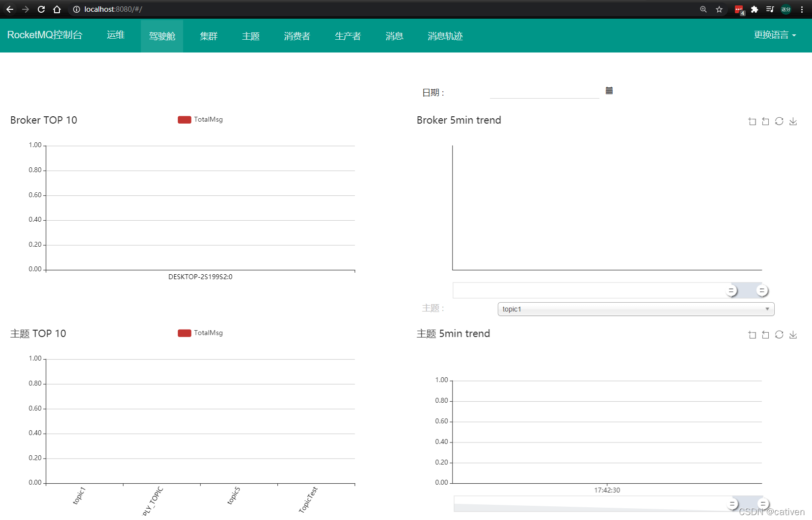Click the right handle of the Broker trend zoom slider
The height and width of the screenshot is (520, 812).
pos(762,290)
